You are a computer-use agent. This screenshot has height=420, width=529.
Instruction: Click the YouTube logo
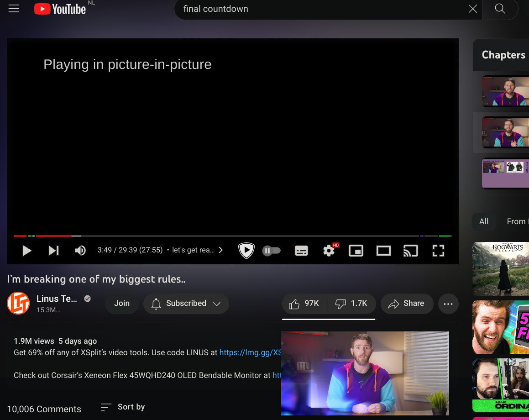60,9
